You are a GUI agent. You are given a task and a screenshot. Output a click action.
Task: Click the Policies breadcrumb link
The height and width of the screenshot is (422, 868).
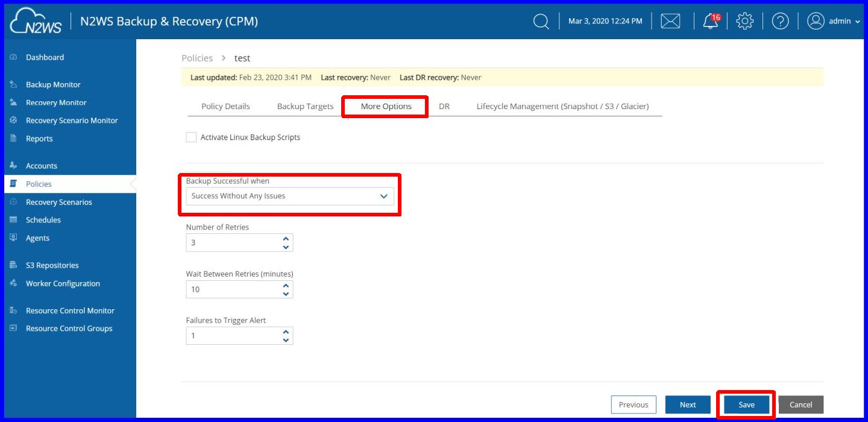pos(197,58)
